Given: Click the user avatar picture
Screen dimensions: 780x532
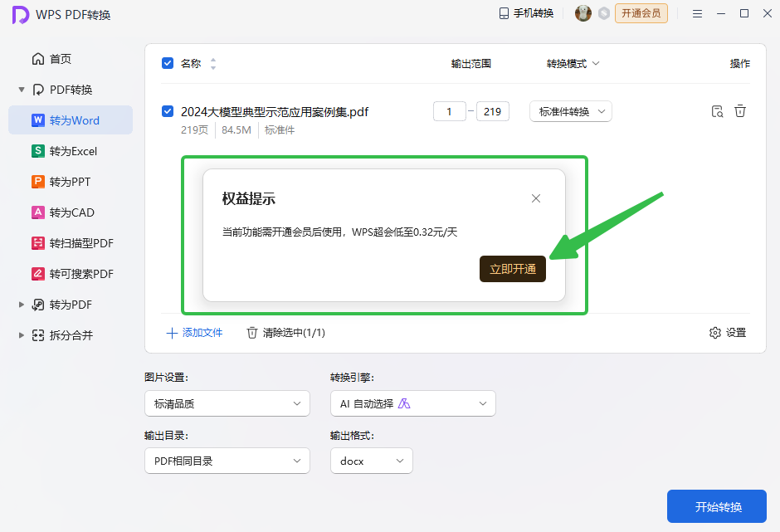Looking at the screenshot, I should click(583, 13).
